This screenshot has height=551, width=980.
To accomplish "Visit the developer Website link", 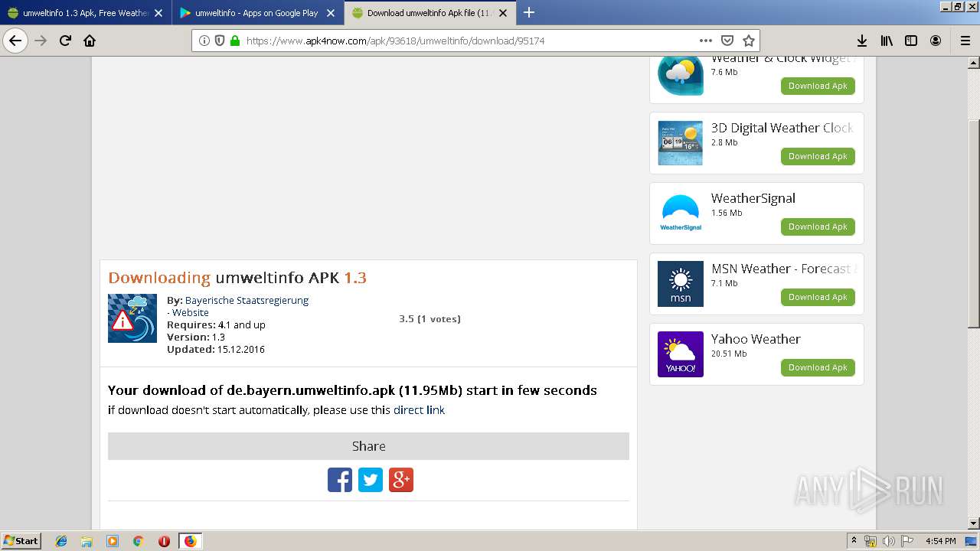I will coord(190,312).
